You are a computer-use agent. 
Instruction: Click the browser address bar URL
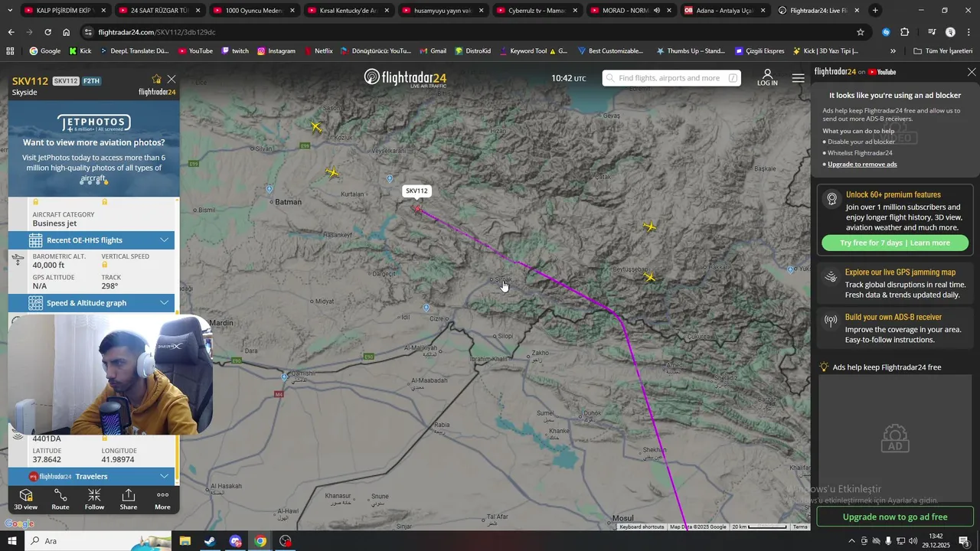tap(157, 32)
